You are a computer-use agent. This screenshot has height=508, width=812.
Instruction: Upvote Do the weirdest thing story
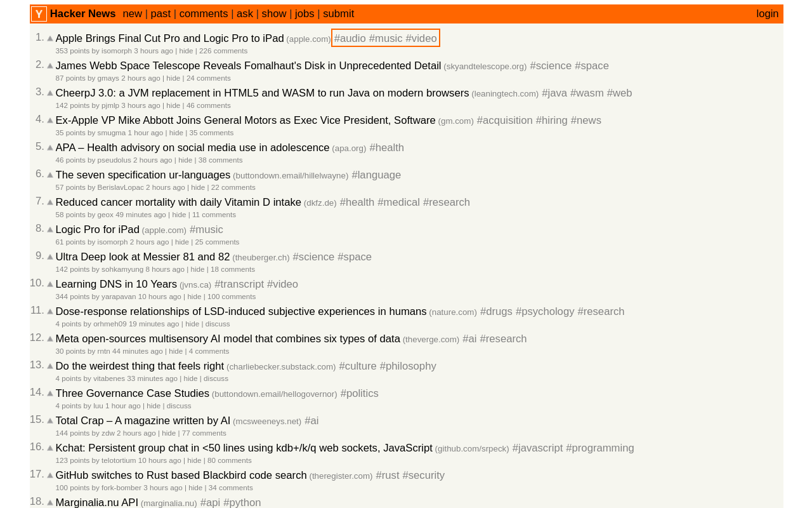point(50,366)
